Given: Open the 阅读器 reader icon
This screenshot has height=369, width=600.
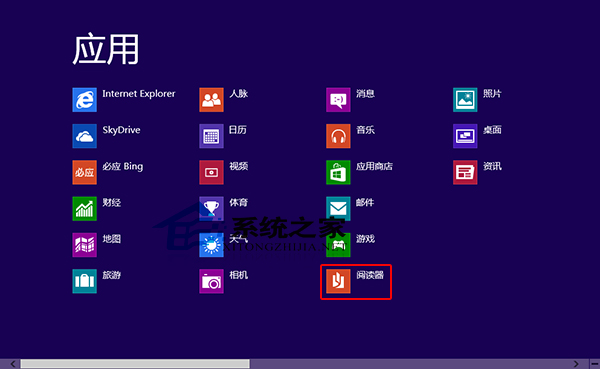Looking at the screenshot, I should point(338,281).
